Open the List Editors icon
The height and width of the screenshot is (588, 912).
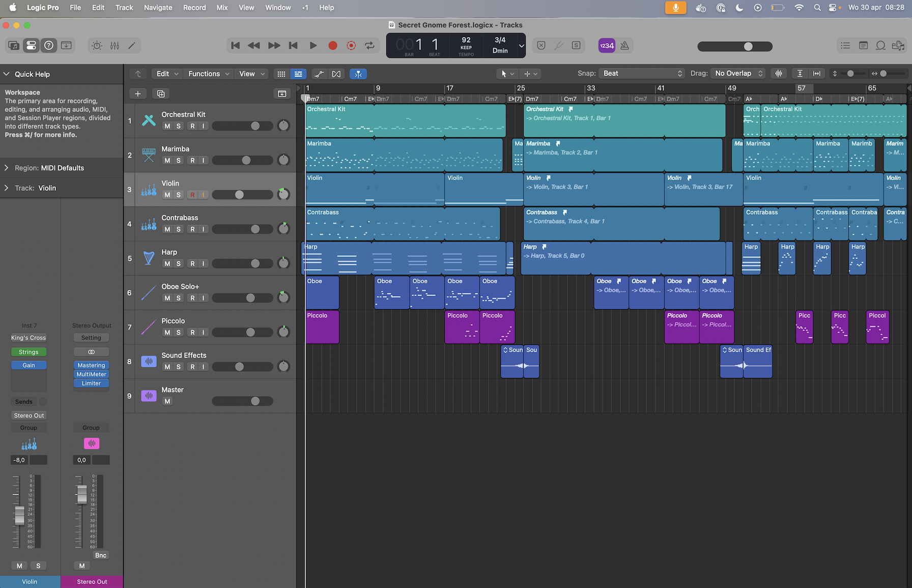point(845,45)
